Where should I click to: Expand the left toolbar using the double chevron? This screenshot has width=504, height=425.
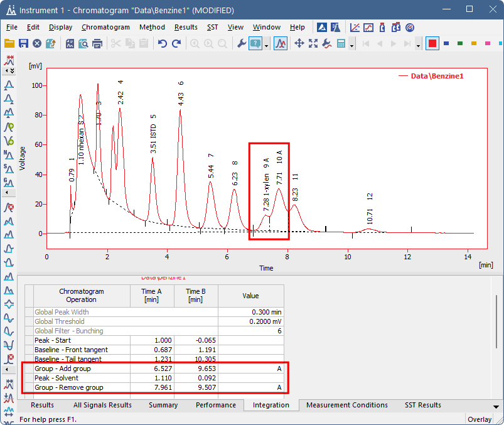click(x=12, y=71)
